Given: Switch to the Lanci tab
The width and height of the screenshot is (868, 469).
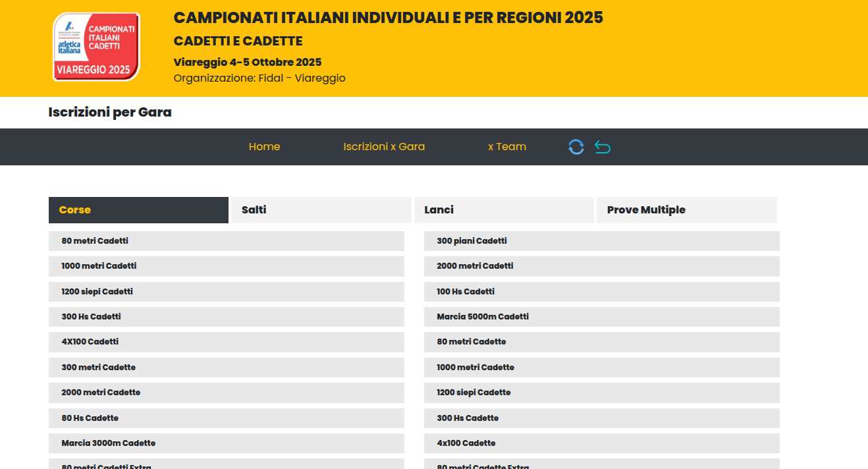Looking at the screenshot, I should [504, 210].
